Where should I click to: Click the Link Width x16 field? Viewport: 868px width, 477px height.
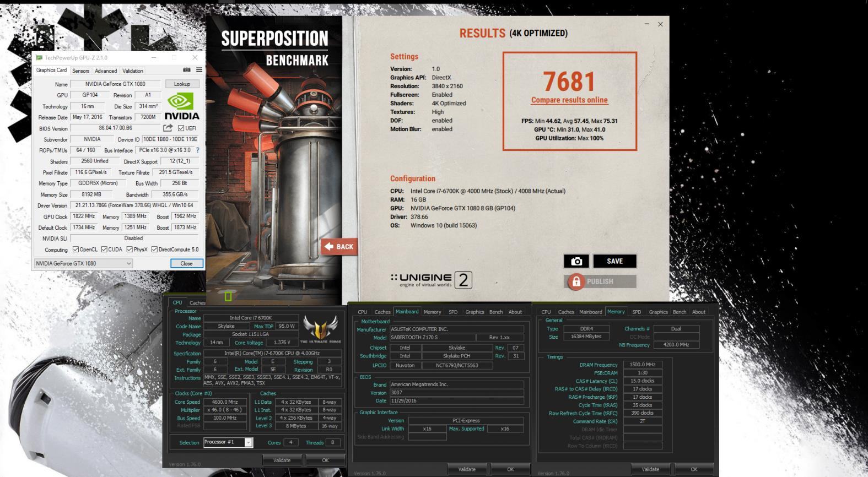tap(427, 429)
